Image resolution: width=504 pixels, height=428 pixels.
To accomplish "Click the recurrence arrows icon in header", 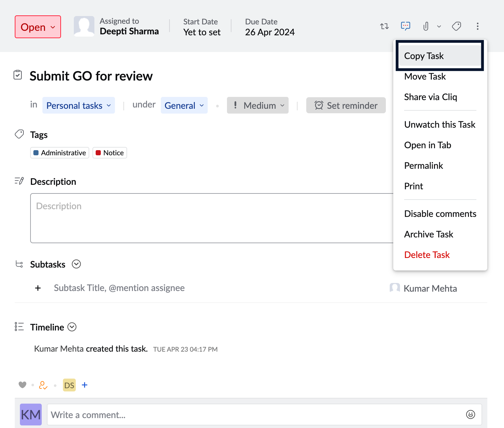I will (x=384, y=26).
